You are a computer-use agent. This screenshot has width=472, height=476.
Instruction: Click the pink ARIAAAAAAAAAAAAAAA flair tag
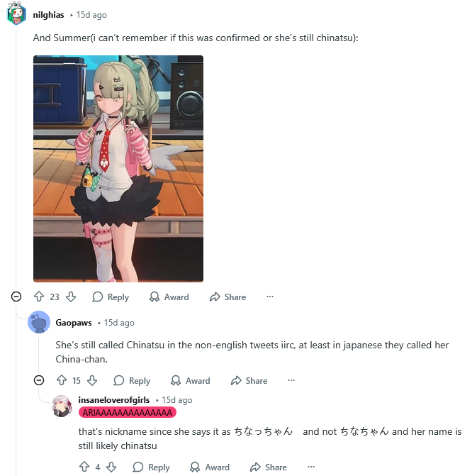[x=128, y=413]
